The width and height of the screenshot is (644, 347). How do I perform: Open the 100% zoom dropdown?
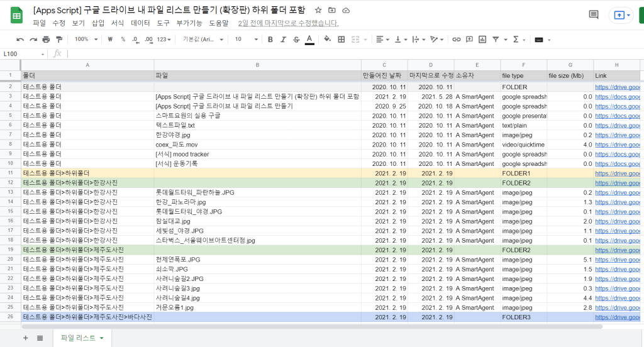[x=85, y=39]
